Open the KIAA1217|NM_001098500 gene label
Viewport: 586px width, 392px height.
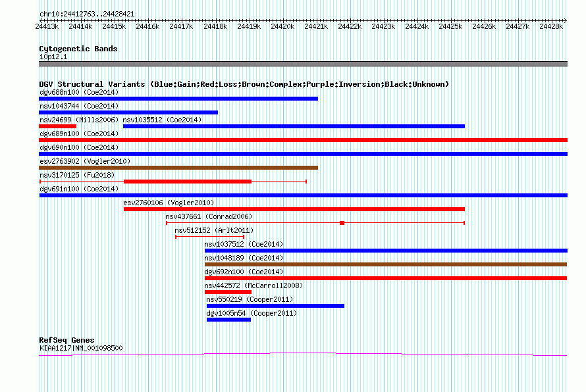click(81, 348)
